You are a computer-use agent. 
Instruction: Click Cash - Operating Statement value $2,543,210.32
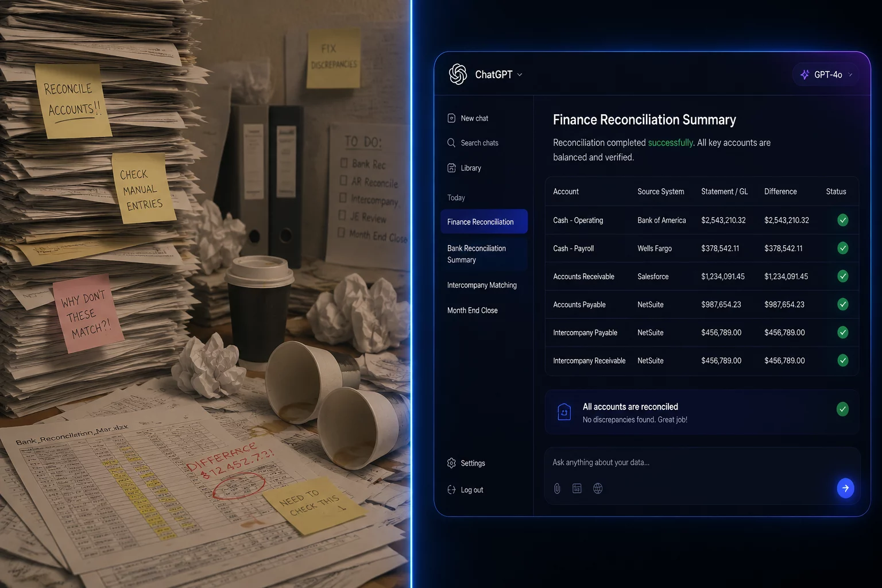724,220
